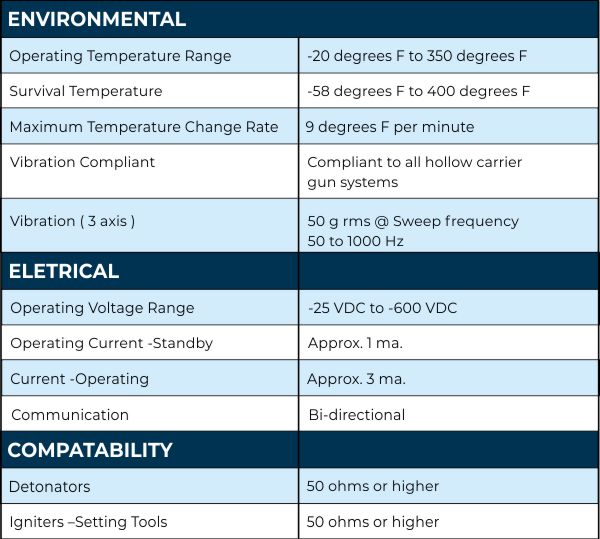Click the COMPATABILITY section header
This screenshot has height=539, width=600.
90,450
